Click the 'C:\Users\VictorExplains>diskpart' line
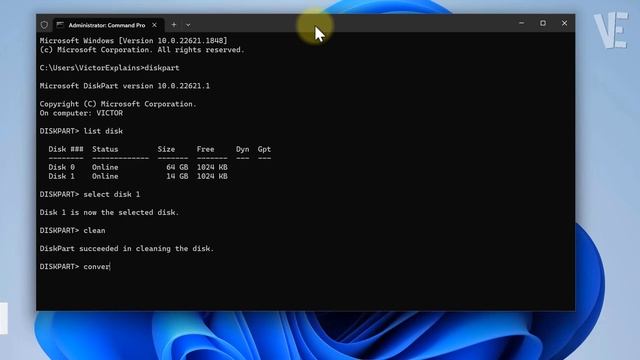Viewport: 640px width, 360px height. coord(109,68)
